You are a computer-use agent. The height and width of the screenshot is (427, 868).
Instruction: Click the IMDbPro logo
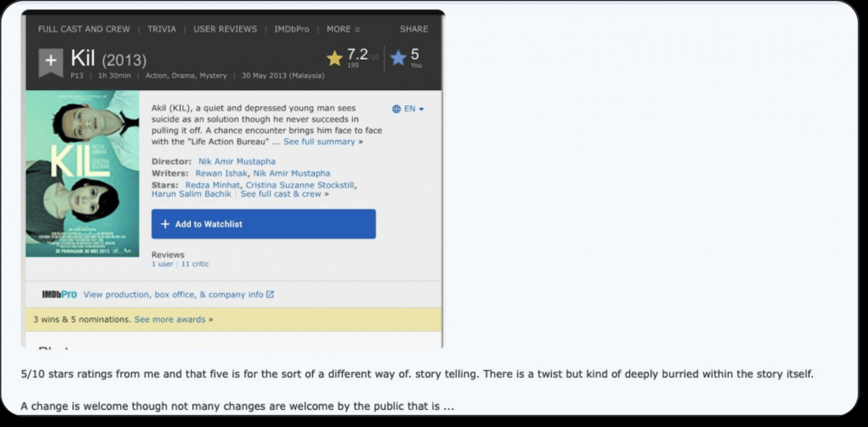click(59, 294)
